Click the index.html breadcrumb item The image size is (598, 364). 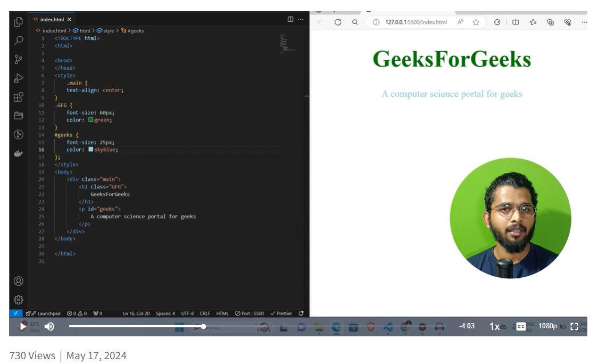tap(51, 30)
